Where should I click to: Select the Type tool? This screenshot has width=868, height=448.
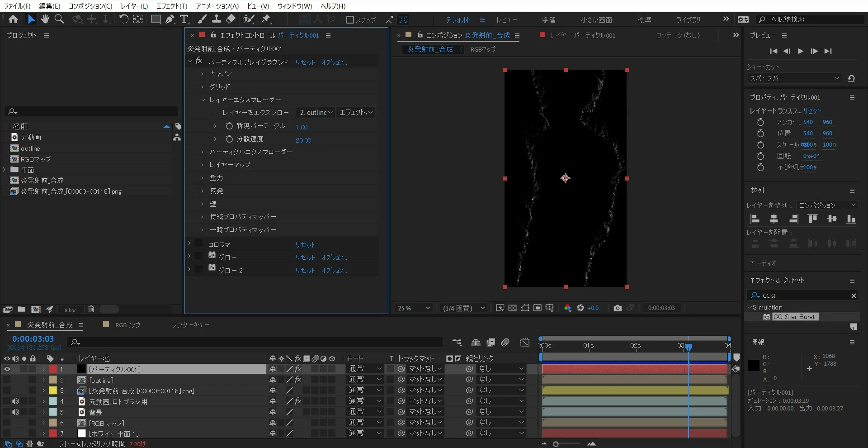[184, 19]
